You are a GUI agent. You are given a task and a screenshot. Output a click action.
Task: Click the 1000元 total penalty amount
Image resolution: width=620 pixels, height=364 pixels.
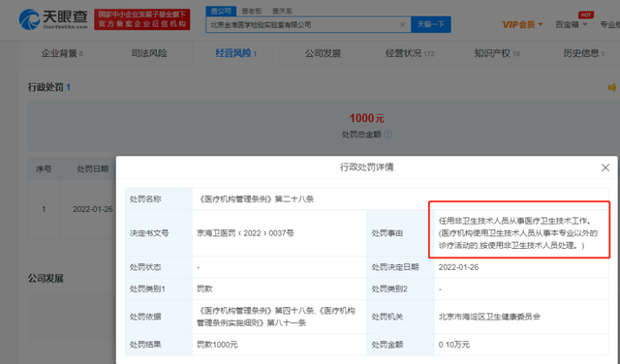pyautogui.click(x=366, y=118)
